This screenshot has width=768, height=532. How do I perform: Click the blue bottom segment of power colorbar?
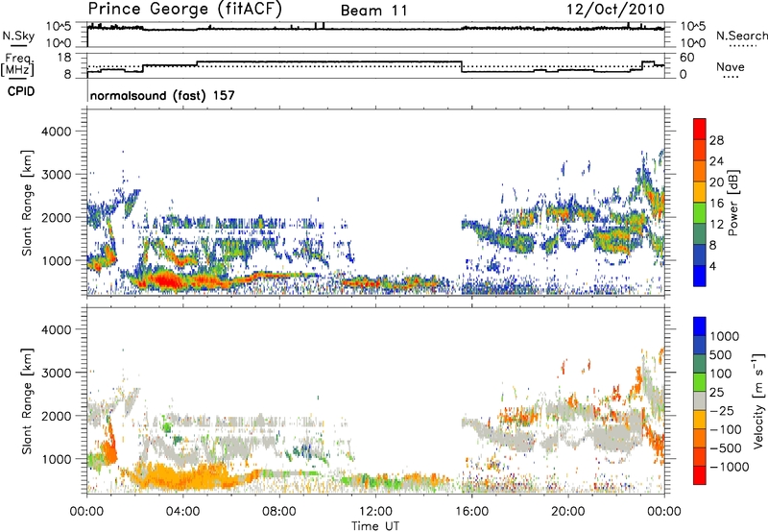(x=700, y=276)
